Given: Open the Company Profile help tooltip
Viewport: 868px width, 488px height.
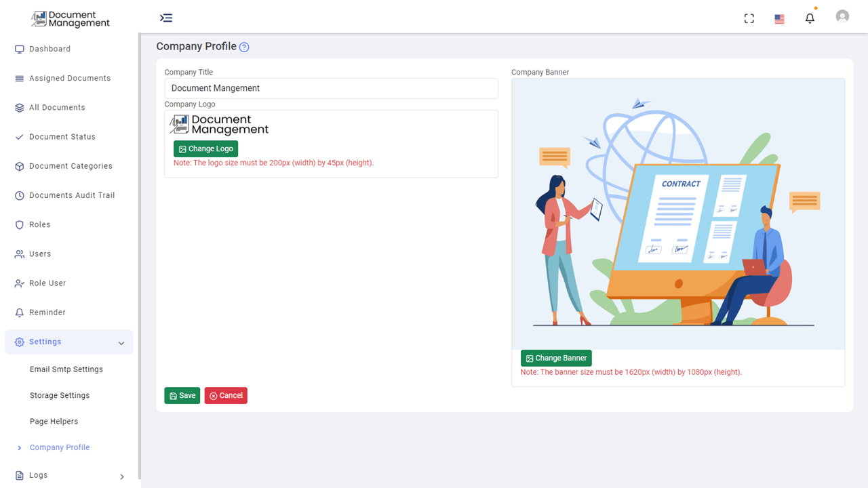Looking at the screenshot, I should click(x=243, y=46).
